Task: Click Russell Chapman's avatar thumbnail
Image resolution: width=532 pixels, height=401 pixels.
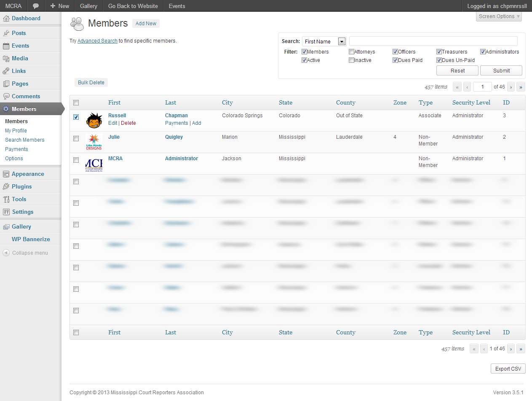Action: (94, 120)
